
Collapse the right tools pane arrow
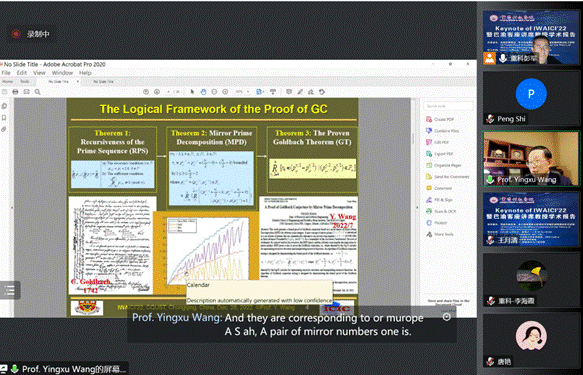tap(417, 207)
